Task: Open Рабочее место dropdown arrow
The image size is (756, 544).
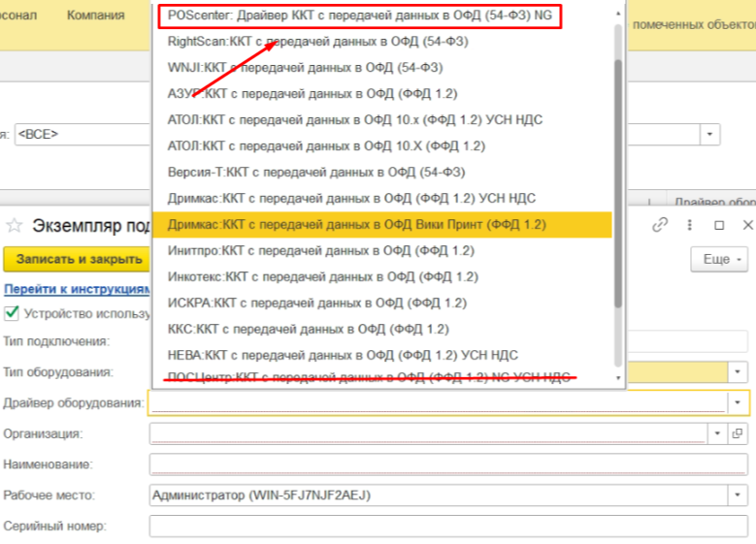Action: pos(738,495)
